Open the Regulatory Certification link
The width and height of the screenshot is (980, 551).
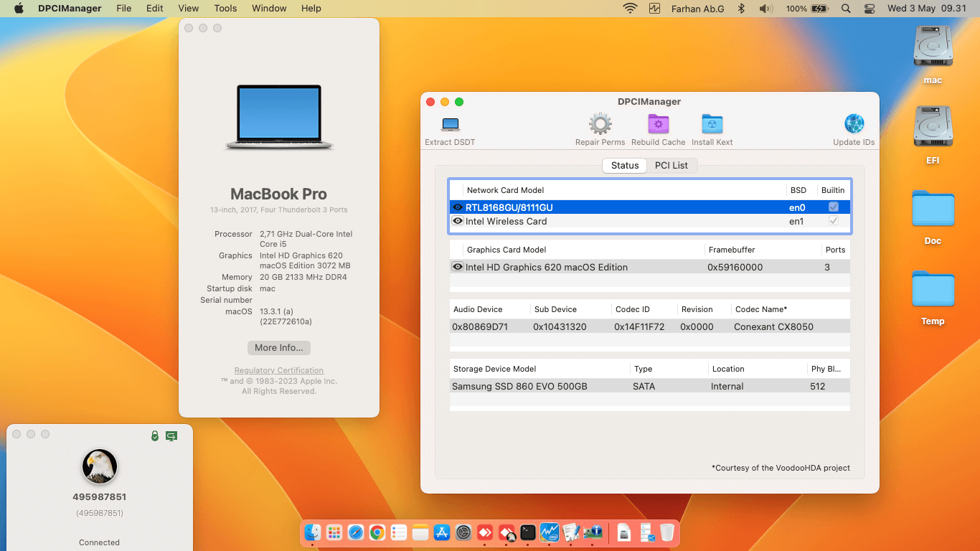click(x=278, y=369)
